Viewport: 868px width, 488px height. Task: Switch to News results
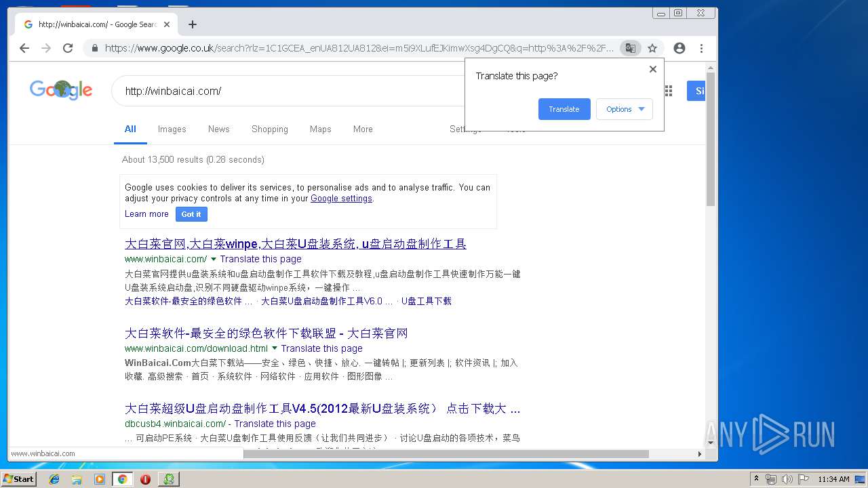coord(218,129)
